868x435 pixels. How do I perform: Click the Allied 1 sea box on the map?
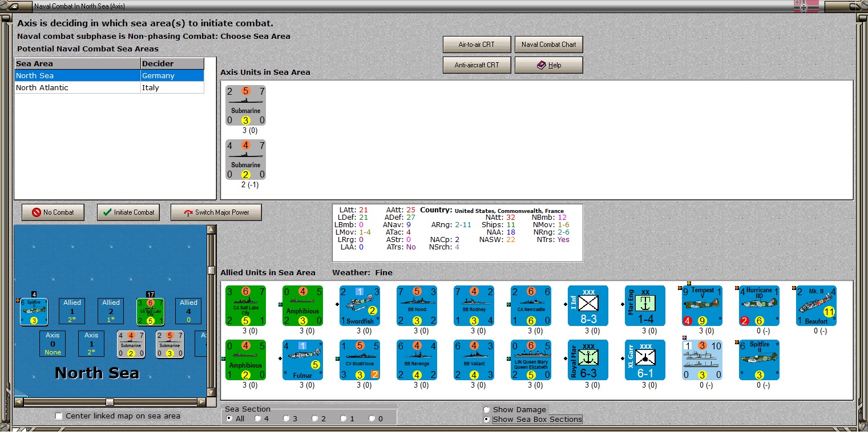[x=72, y=311]
